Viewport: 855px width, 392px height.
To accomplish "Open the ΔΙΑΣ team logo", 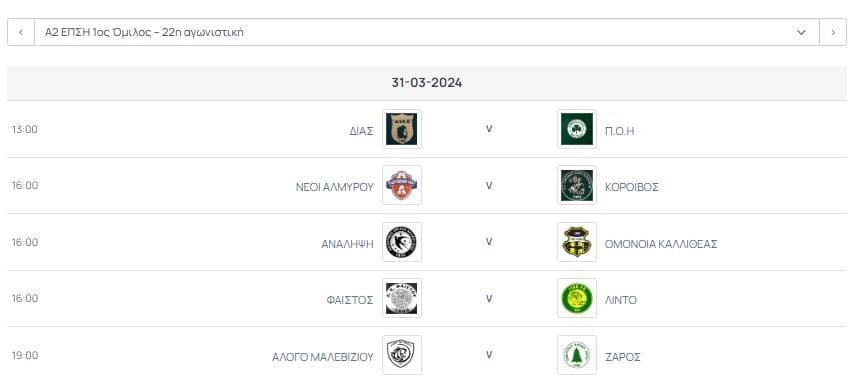I will (x=402, y=129).
